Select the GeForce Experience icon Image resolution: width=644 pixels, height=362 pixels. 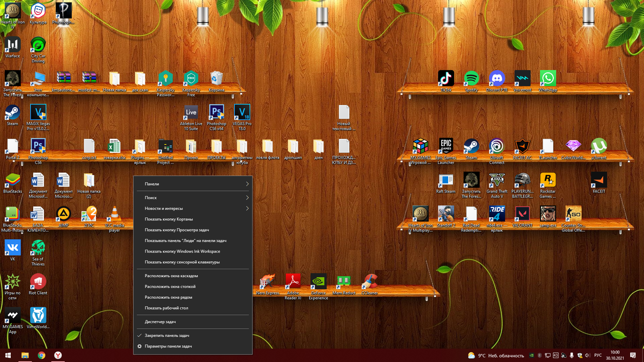click(x=318, y=287)
